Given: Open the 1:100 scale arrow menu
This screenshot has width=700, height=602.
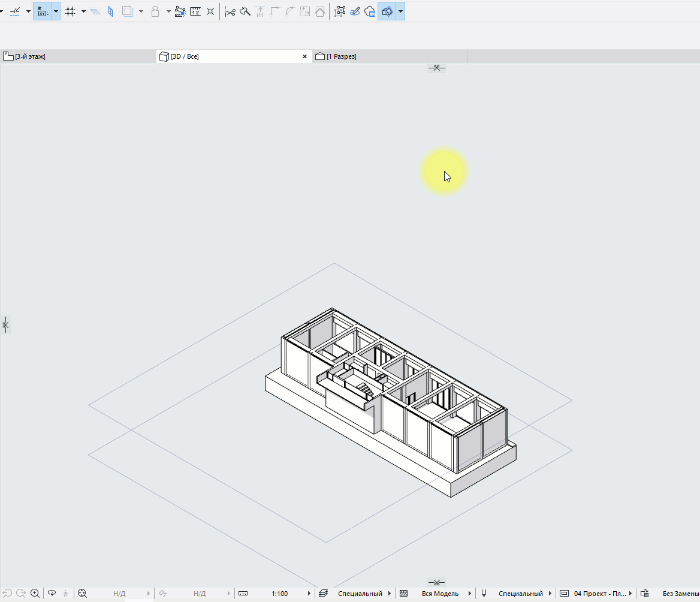Looking at the screenshot, I should 309,594.
